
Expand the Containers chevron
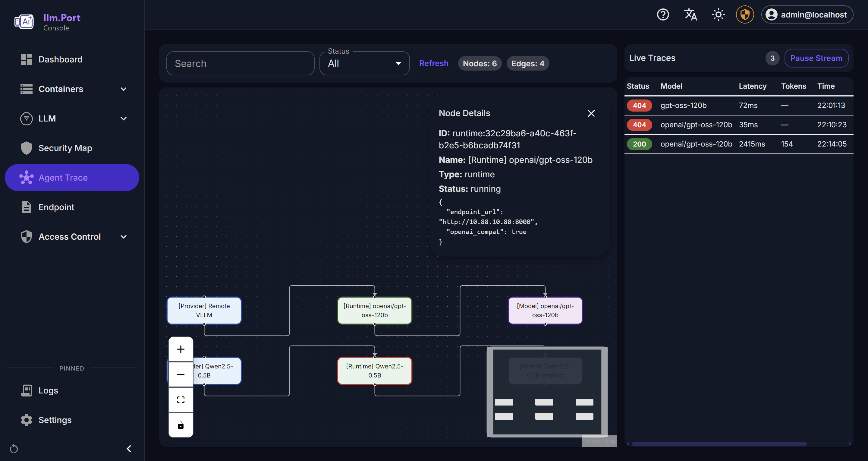(123, 89)
